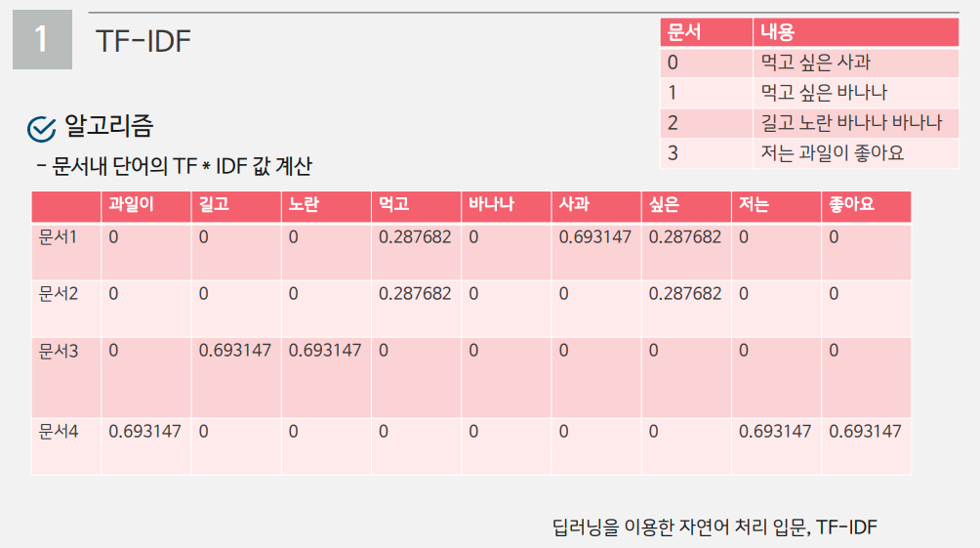Click 0.693147 in 문서4 과일이 cell
This screenshot has width=980, height=548.
pos(145,431)
